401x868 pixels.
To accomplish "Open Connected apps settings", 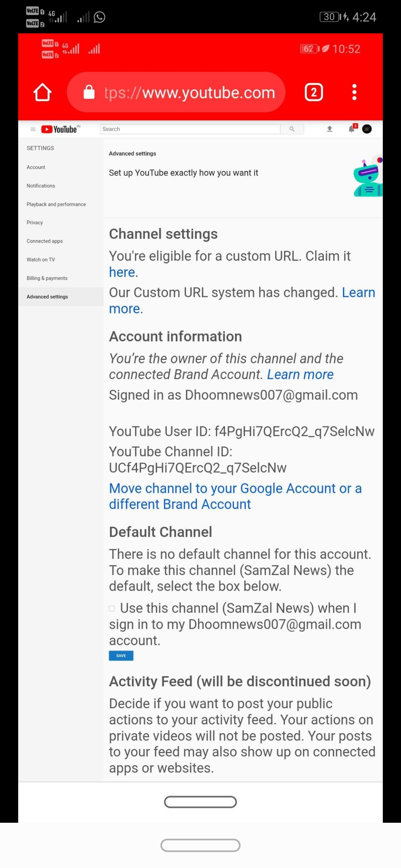I will [45, 241].
